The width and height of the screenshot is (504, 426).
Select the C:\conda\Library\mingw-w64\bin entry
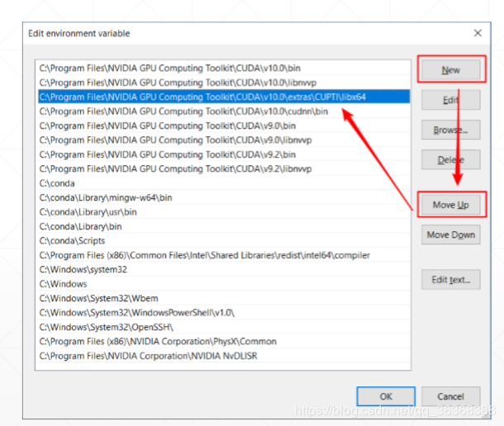(x=224, y=197)
